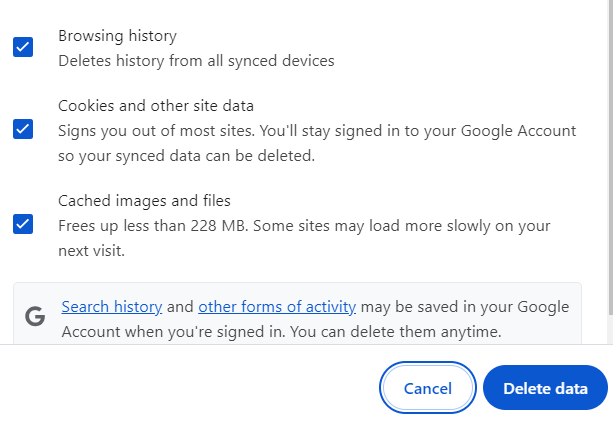Screen dimensions: 613x421
Task: Uncheck Cached images and files checkbox
Action: click(x=23, y=224)
